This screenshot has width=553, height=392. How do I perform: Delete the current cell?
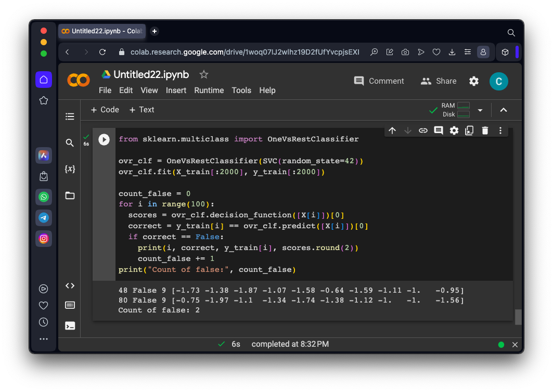[x=485, y=130]
